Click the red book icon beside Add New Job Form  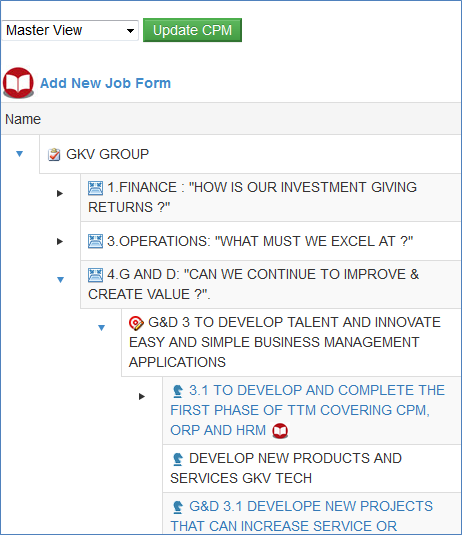18,83
